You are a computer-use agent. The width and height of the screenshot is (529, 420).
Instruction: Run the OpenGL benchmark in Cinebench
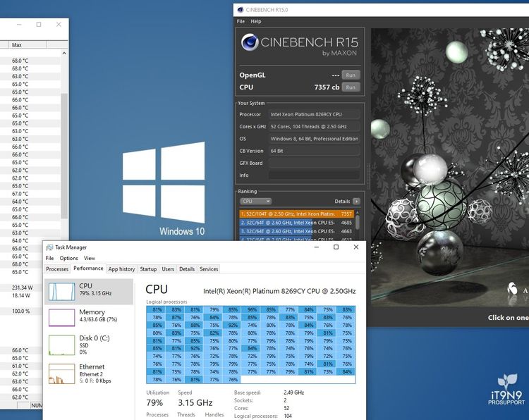pos(351,75)
